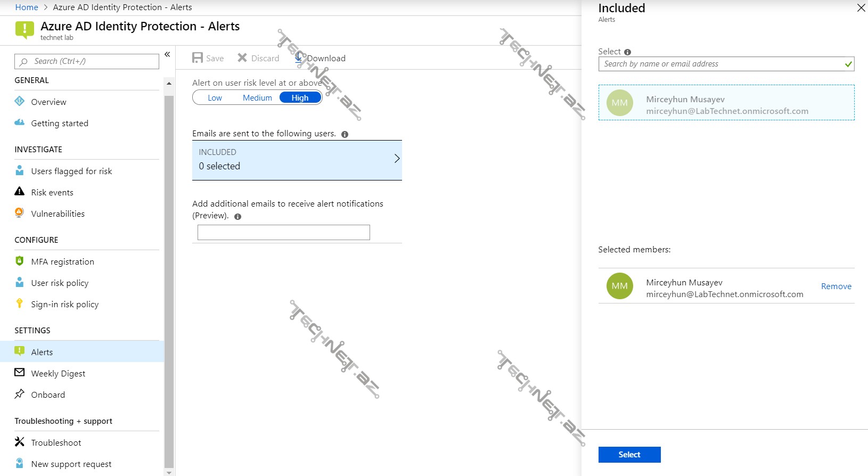Click the Save disk icon in toolbar
Viewport: 868px width, 476px height.
[198, 58]
